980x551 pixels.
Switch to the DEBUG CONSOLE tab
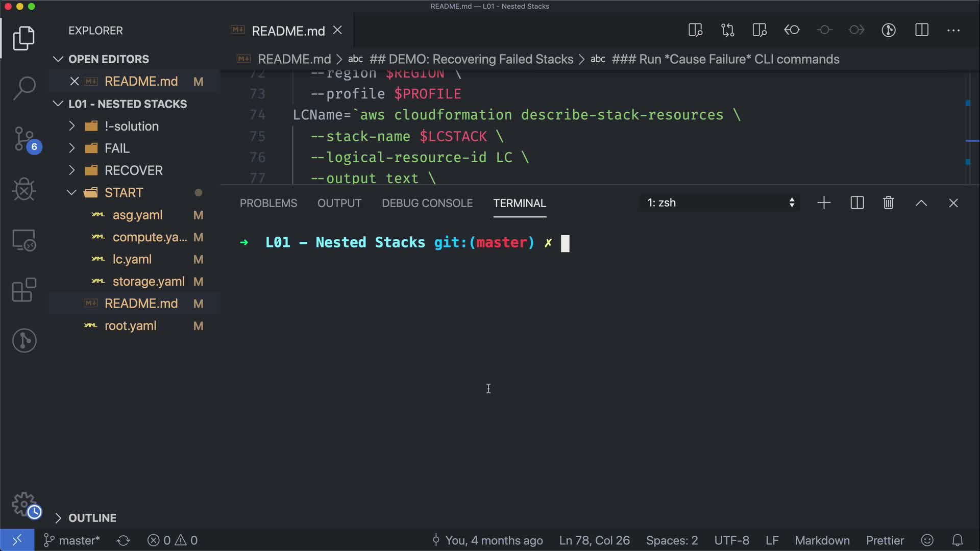427,203
